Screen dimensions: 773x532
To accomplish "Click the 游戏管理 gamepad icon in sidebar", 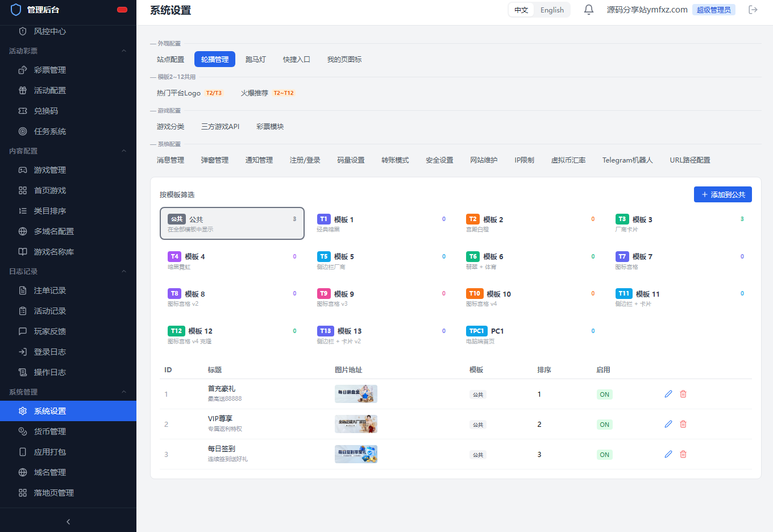I will pyautogui.click(x=23, y=170).
